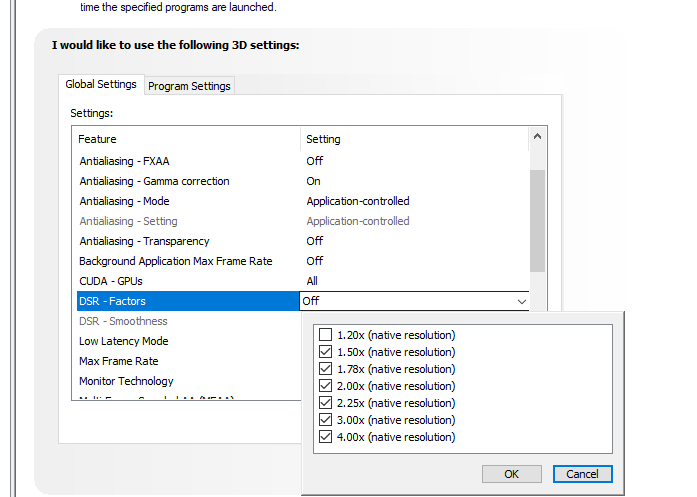Confirm DSR factors with OK button

511,474
